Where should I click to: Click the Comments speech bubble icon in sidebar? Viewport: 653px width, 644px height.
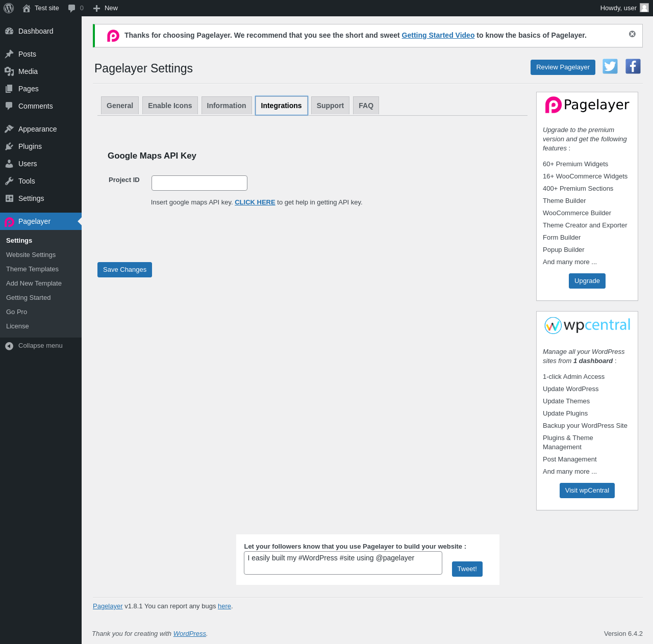[9, 106]
